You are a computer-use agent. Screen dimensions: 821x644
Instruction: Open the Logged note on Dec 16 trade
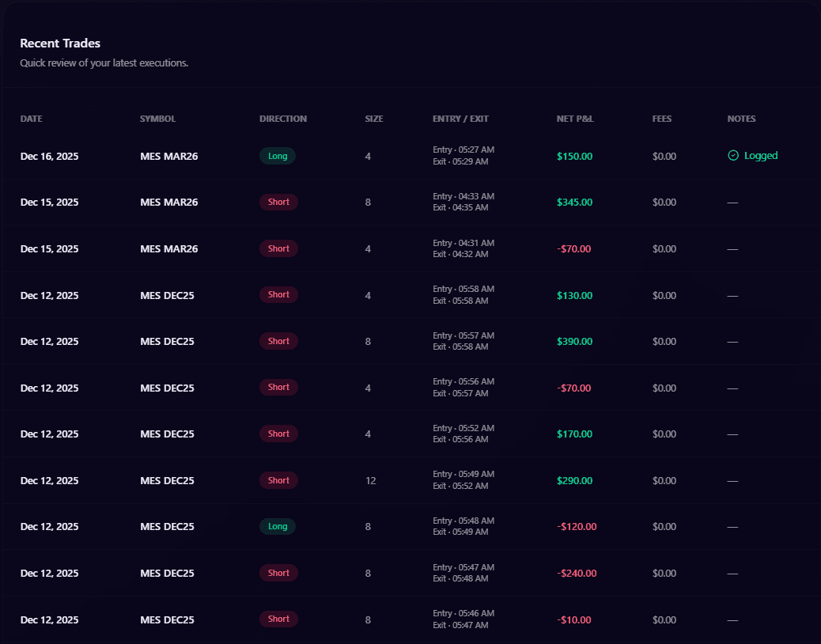[760, 156]
